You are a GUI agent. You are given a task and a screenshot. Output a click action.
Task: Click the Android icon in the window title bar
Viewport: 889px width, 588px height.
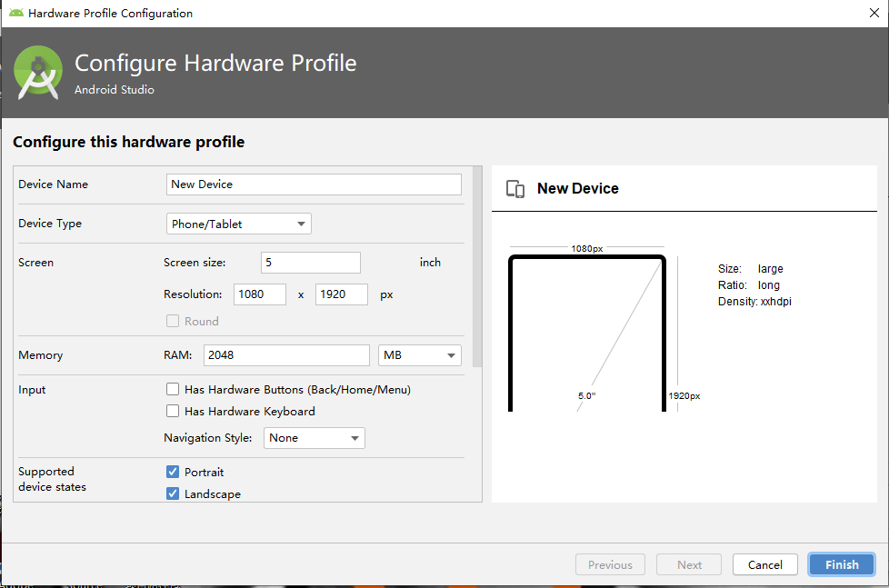pyautogui.click(x=15, y=13)
